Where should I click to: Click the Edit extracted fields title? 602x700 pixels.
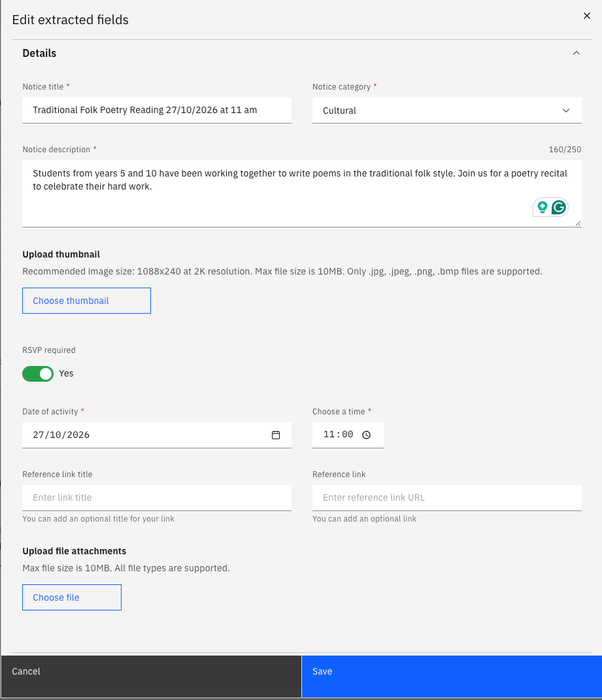point(70,20)
